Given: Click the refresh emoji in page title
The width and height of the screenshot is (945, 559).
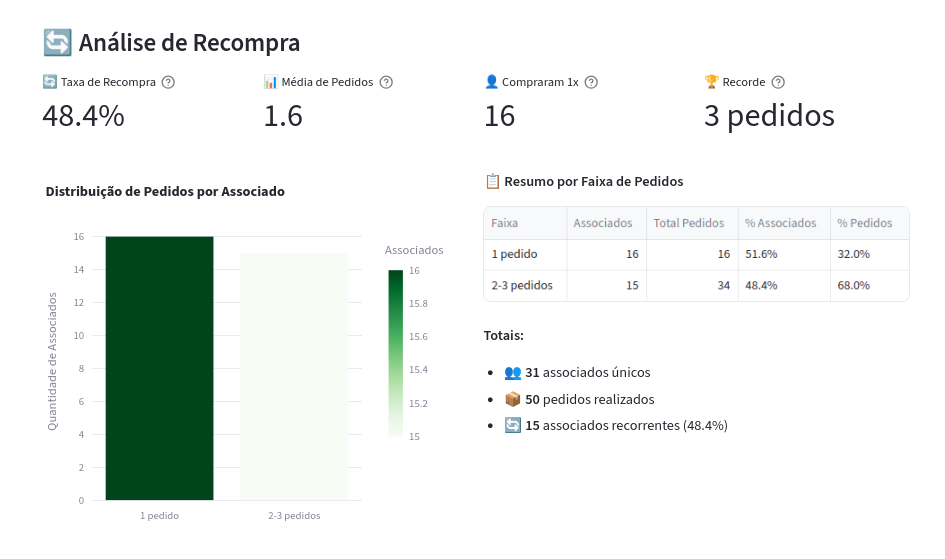Looking at the screenshot, I should [x=57, y=43].
